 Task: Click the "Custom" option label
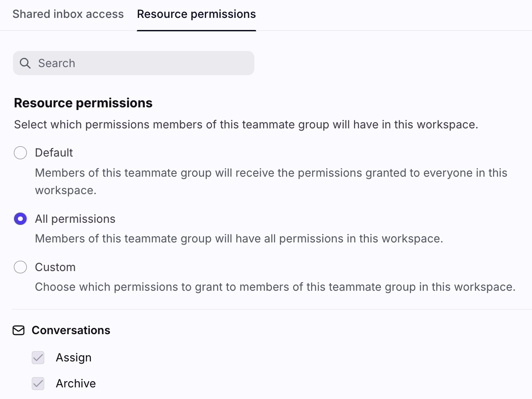[55, 267]
